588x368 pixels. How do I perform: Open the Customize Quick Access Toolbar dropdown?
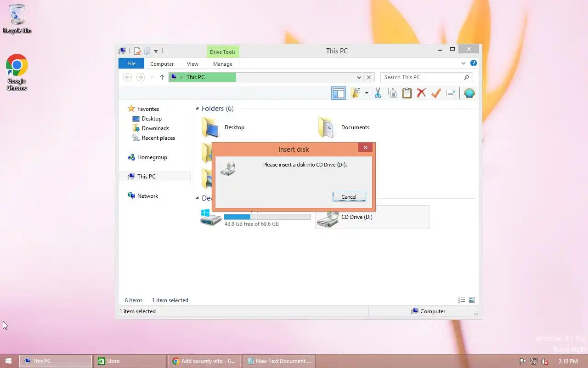(156, 51)
